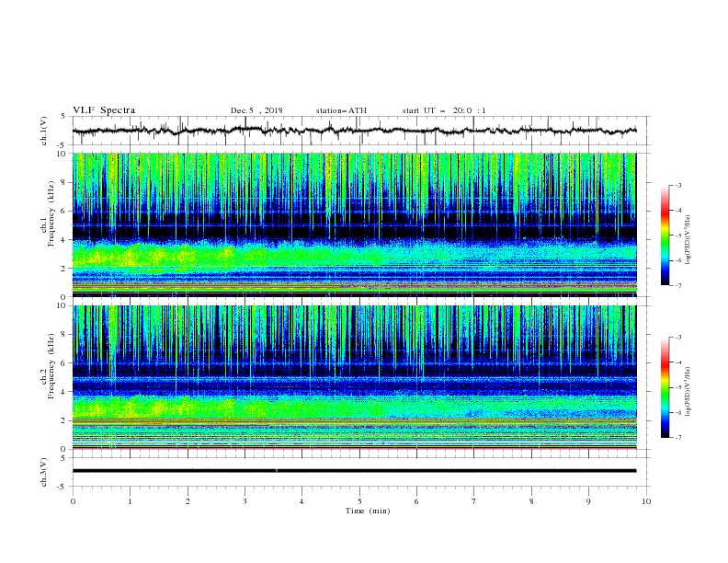Click the "3" tick on the time axis

245,501
